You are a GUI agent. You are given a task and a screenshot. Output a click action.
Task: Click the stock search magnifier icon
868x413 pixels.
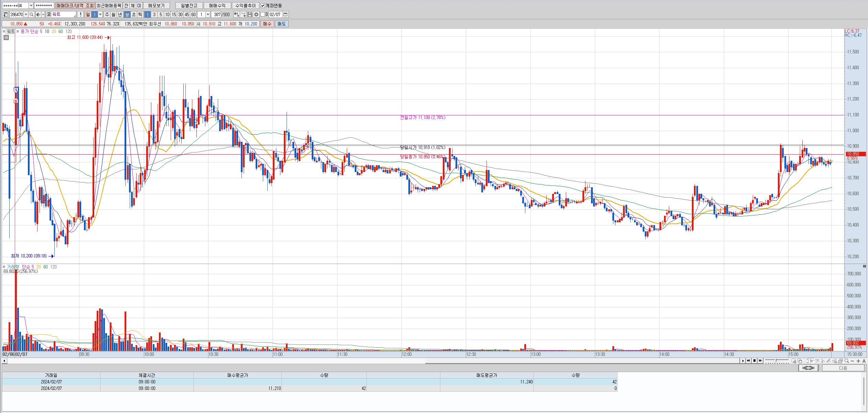tap(31, 14)
